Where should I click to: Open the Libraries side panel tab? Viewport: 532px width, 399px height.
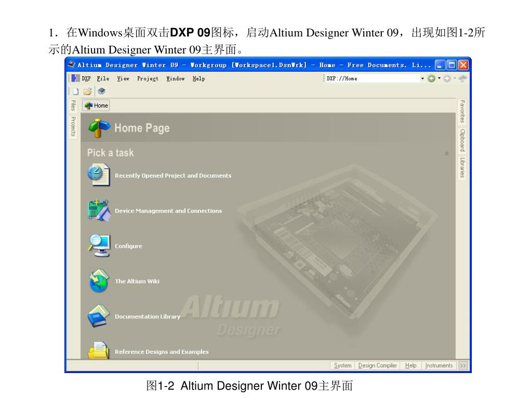click(462, 167)
